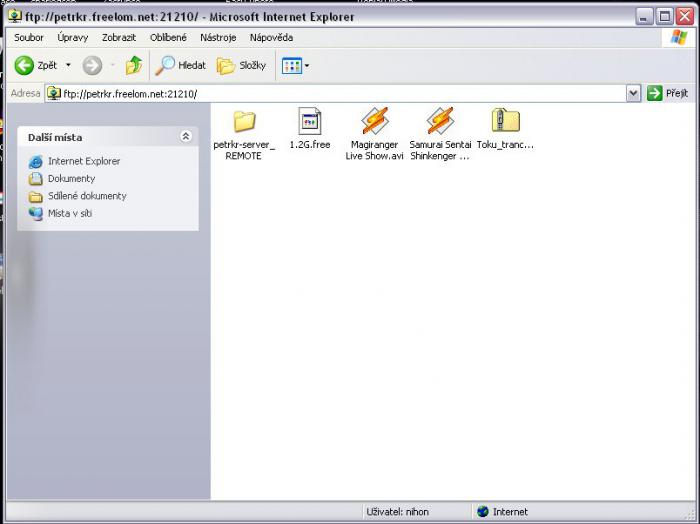This screenshot has width=700, height=524.
Task: Minimize the Internet Explorer window
Action: [644, 17]
